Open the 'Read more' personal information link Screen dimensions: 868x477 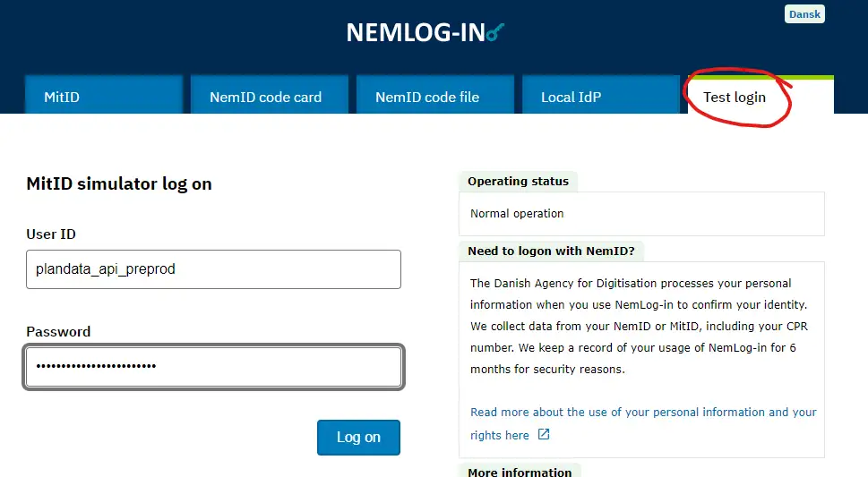643,413
